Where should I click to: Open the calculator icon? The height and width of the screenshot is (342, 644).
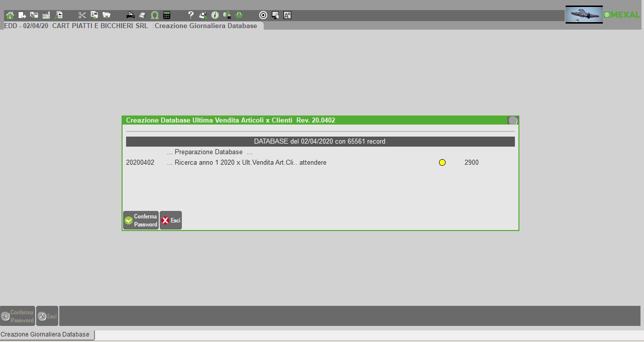[167, 15]
